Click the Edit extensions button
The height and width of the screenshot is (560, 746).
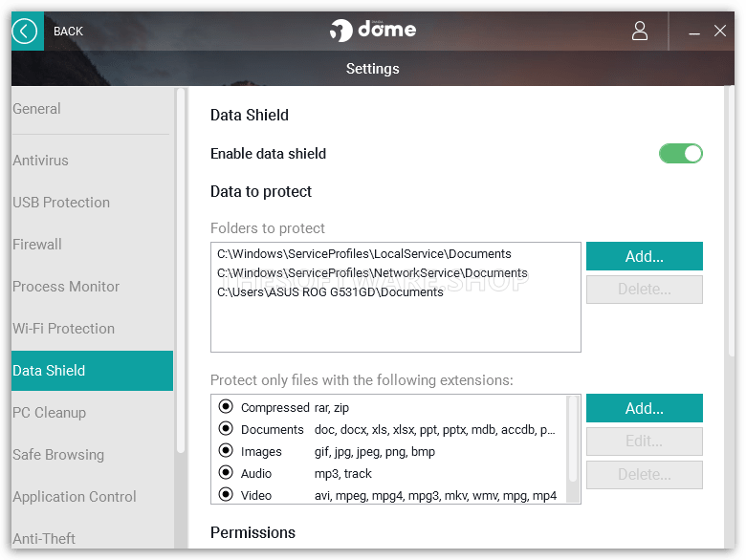point(645,442)
